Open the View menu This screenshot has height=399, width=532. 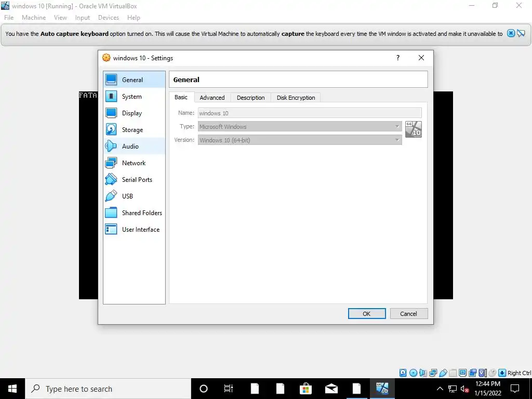click(60, 18)
